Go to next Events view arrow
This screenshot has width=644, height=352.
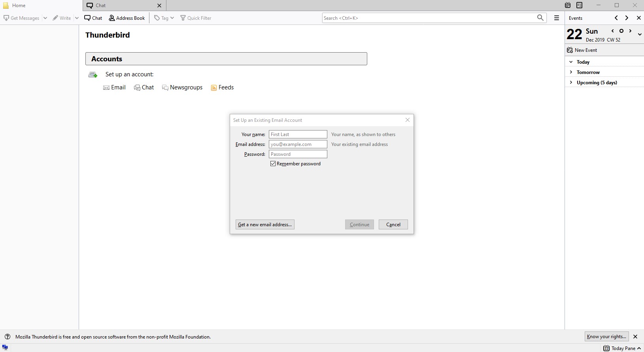pyautogui.click(x=627, y=18)
